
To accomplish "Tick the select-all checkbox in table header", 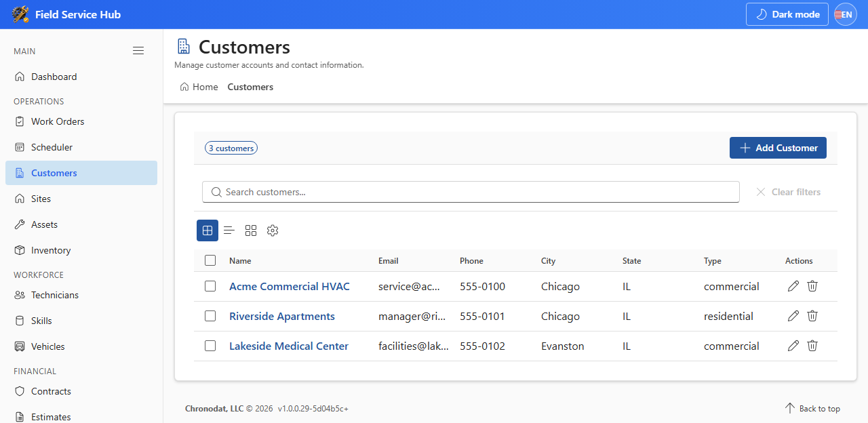I will tap(210, 260).
